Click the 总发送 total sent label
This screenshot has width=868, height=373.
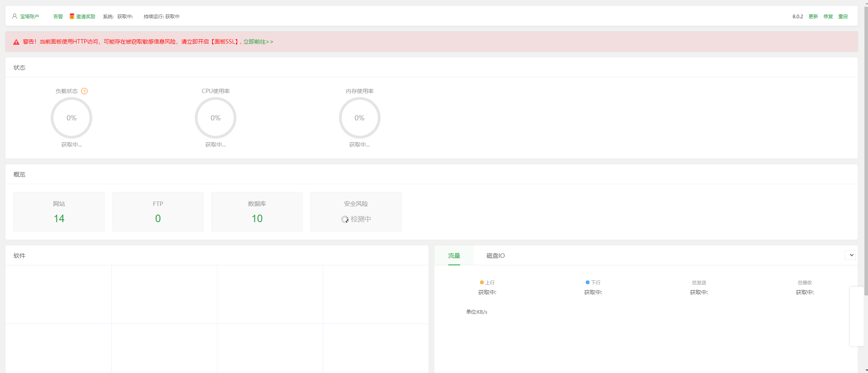pos(699,283)
